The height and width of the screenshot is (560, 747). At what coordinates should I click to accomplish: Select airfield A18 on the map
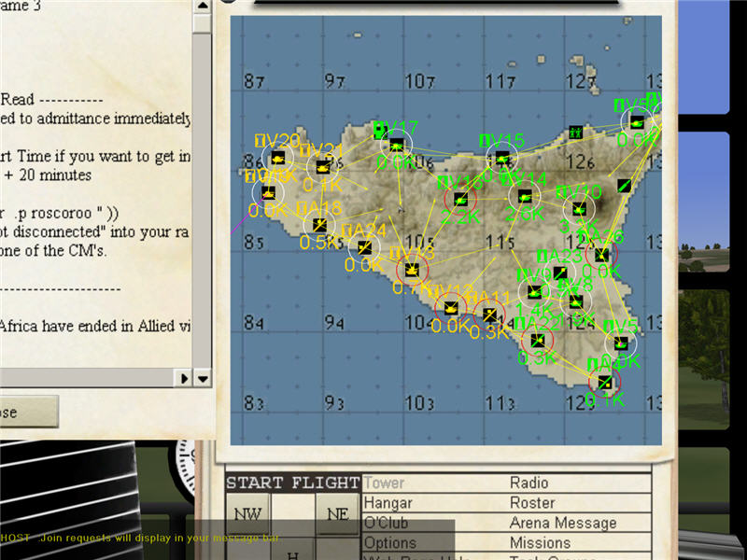pos(319,225)
